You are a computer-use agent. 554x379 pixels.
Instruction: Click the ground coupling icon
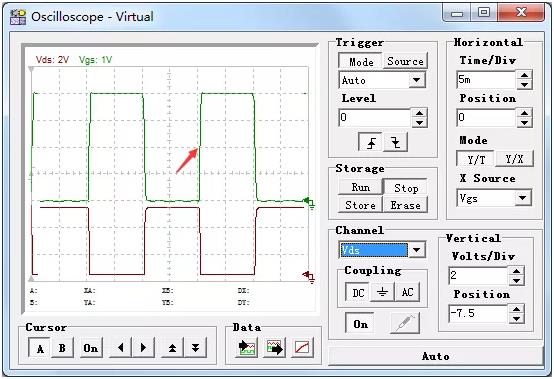(382, 292)
